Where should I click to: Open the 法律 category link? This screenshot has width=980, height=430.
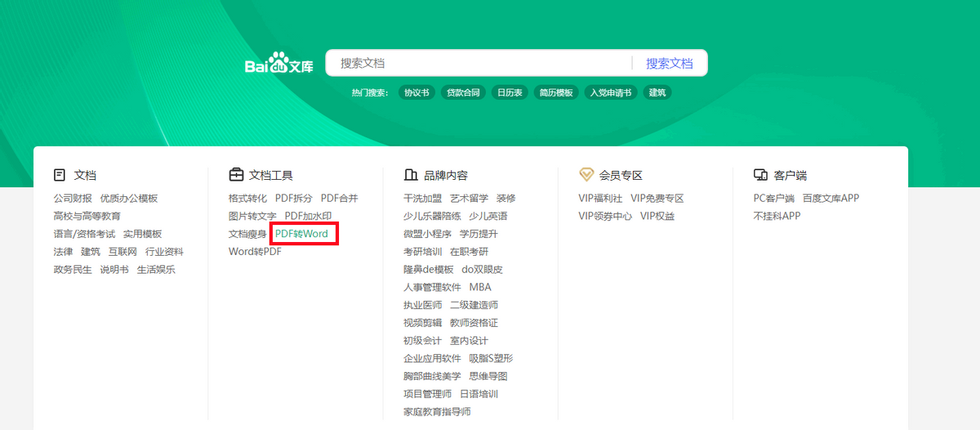click(x=64, y=252)
